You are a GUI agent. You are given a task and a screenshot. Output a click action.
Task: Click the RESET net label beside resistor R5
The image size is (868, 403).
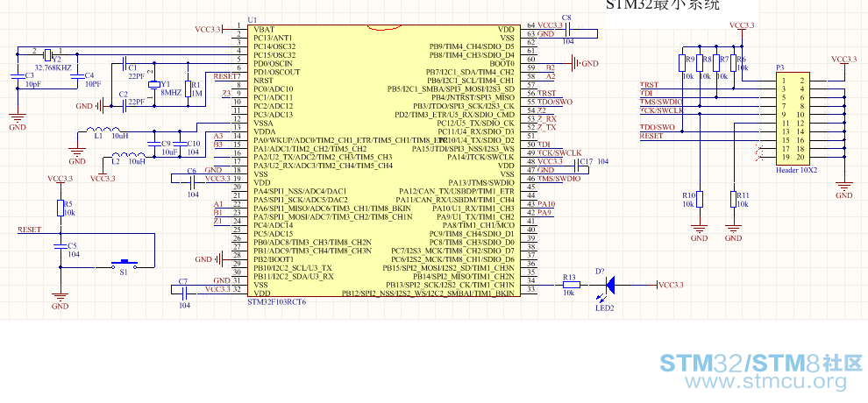pos(29,229)
